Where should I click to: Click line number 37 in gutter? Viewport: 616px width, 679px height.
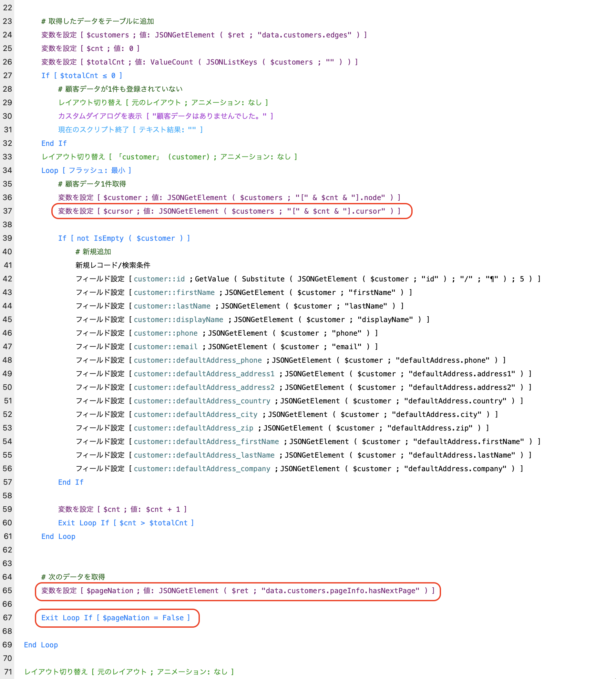(x=7, y=211)
